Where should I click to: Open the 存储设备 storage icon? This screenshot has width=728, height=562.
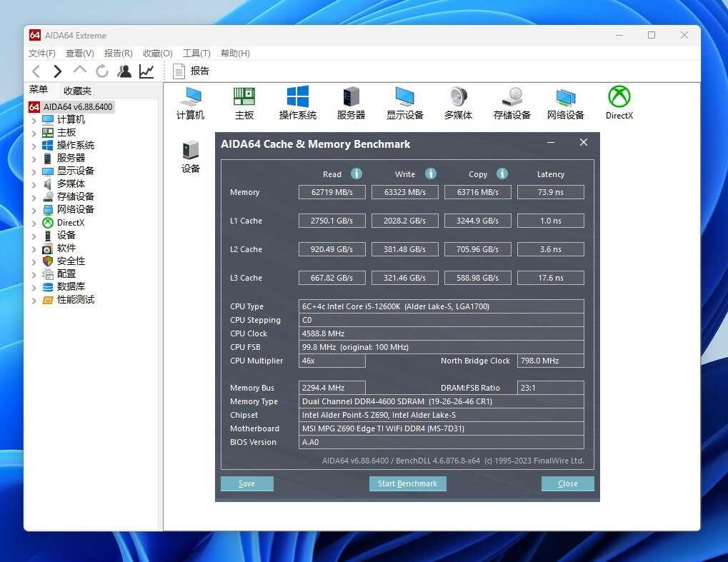tap(512, 97)
